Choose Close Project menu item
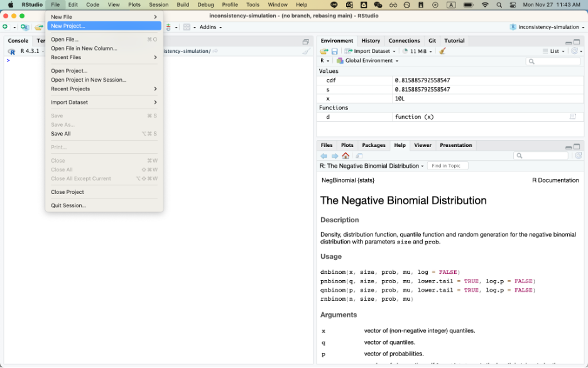 click(104, 192)
